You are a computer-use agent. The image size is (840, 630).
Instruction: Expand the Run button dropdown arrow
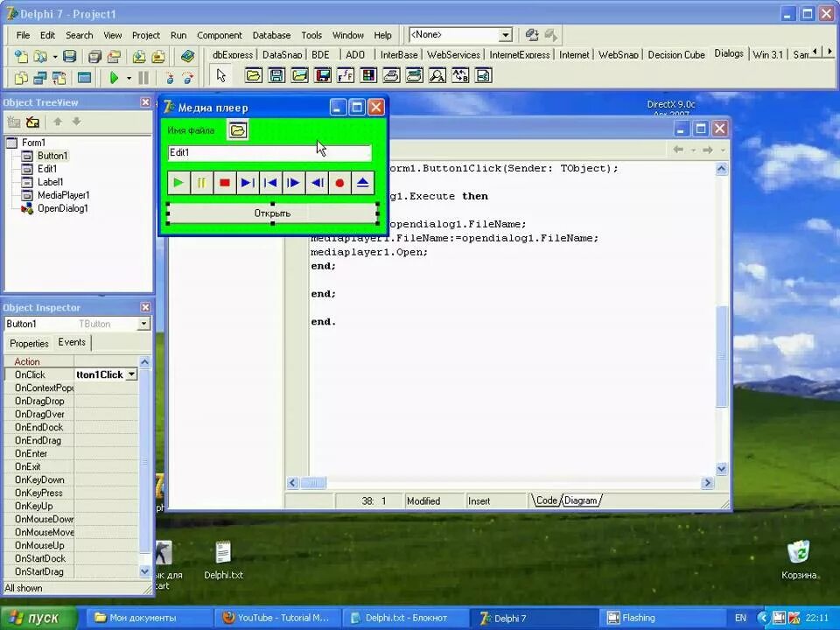tap(129, 78)
